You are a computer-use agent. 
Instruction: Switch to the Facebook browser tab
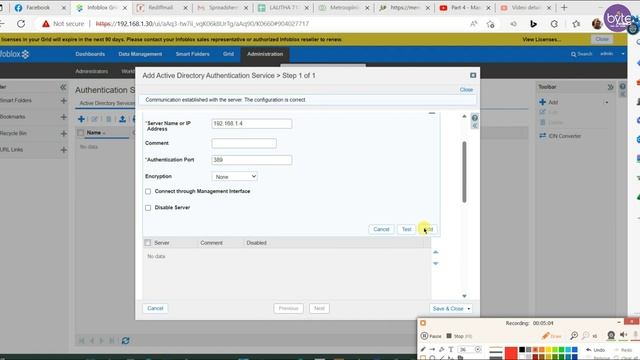(x=40, y=7)
